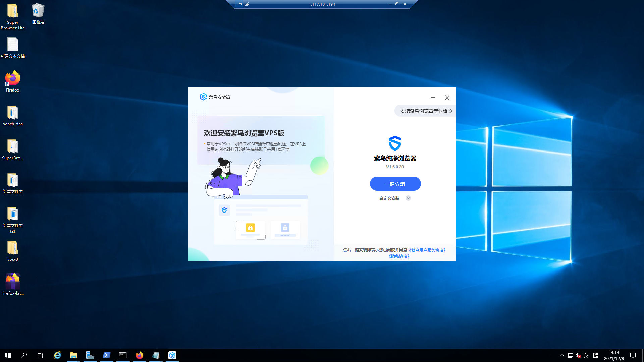Click the clock showing 2021/12/8
Screen dimensions: 644x362
coord(614,355)
